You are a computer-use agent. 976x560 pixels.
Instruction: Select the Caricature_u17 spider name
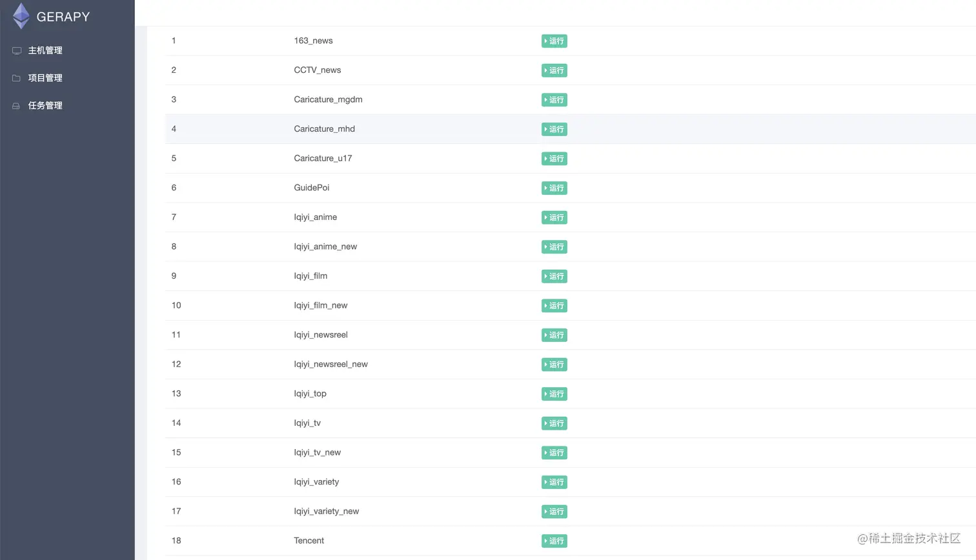click(x=323, y=158)
